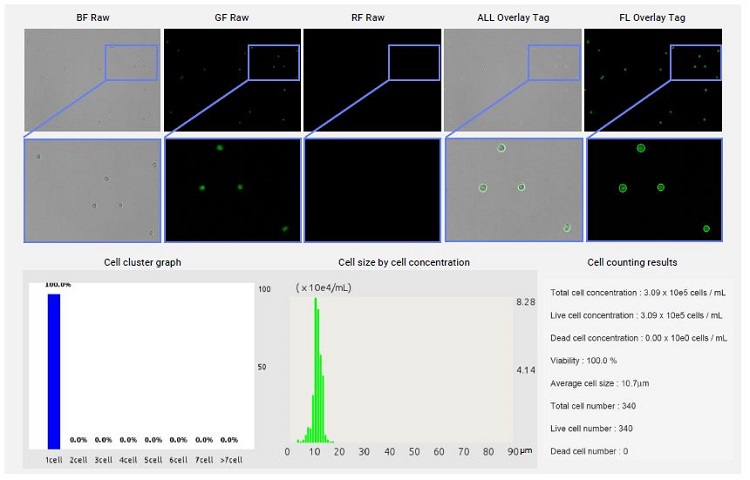Screen dimensions: 750x480
Task: Click the Total cell concentration result line
Action: (x=638, y=293)
